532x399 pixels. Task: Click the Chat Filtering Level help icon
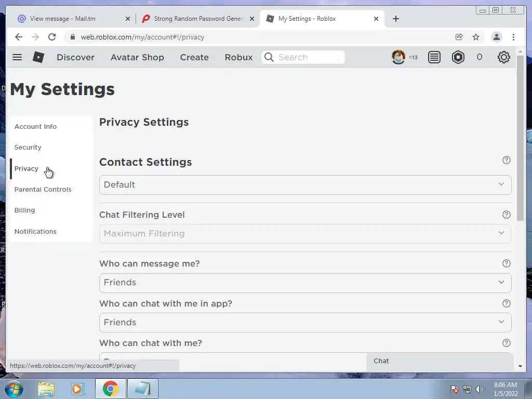[506, 215]
